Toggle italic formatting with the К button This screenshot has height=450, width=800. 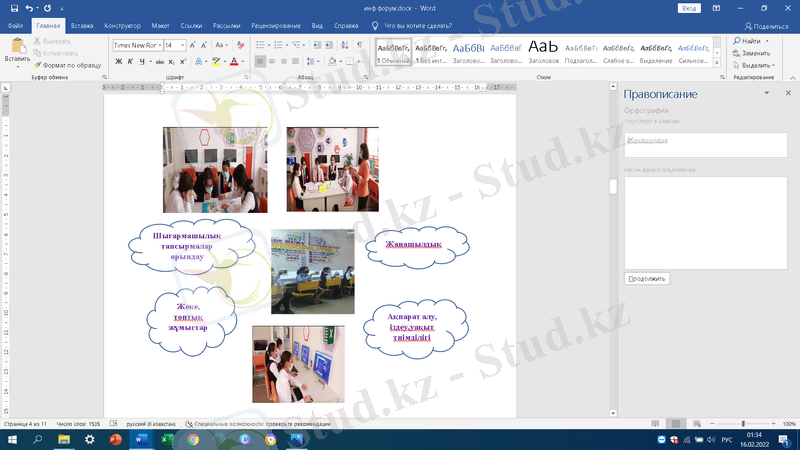[x=129, y=61]
